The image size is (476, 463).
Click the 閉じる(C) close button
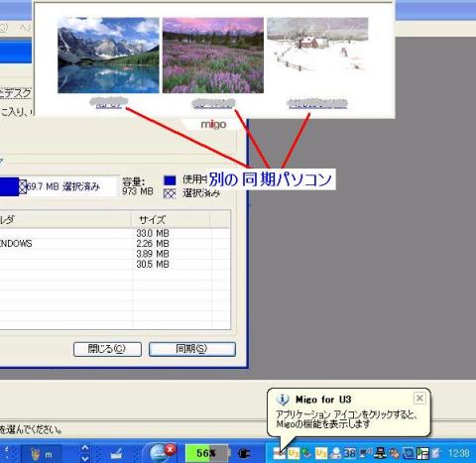[107, 349]
